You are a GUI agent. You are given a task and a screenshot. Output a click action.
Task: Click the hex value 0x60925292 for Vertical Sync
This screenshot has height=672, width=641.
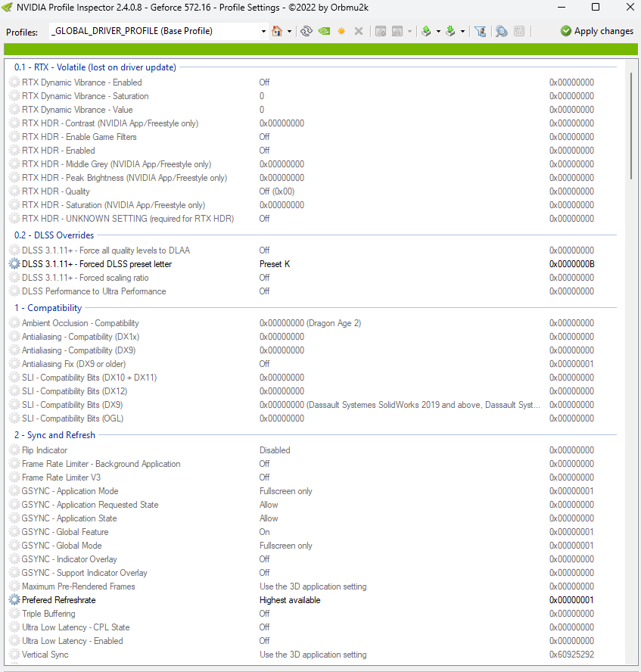[x=571, y=655]
